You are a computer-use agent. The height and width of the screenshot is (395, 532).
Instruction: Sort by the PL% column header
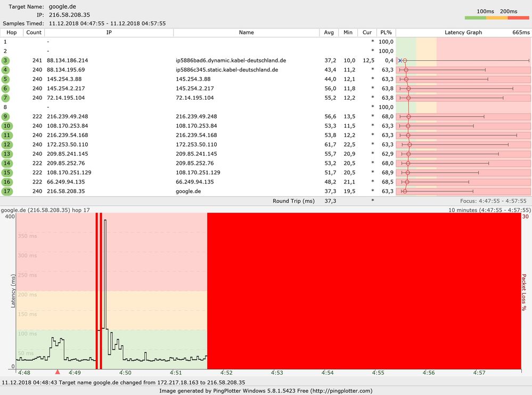pyautogui.click(x=386, y=32)
